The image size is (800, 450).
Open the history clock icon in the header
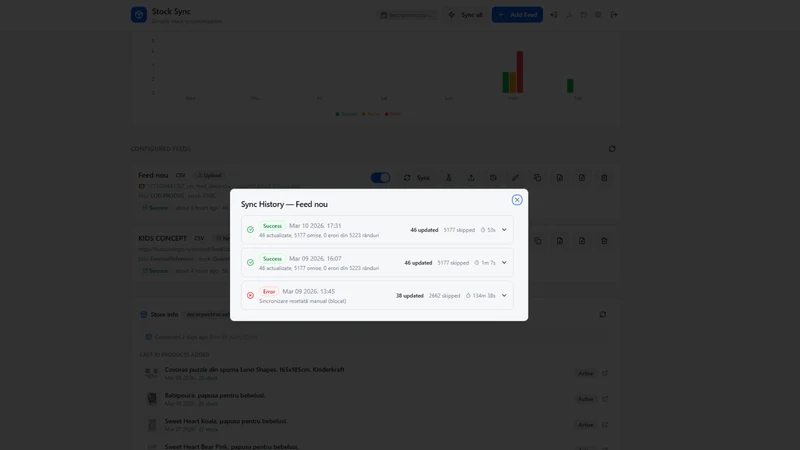coord(584,15)
